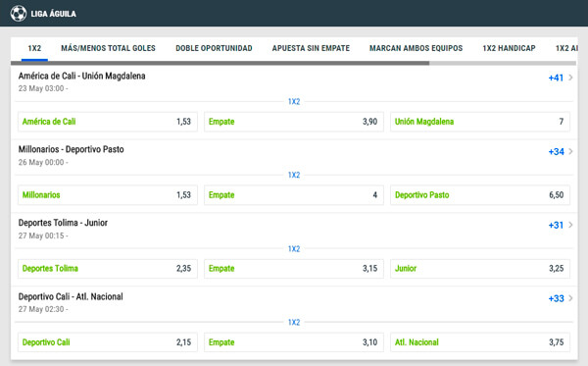The height and width of the screenshot is (366, 588).
Task: Click the 1X2 label under América de Cali match
Action: coord(294,102)
